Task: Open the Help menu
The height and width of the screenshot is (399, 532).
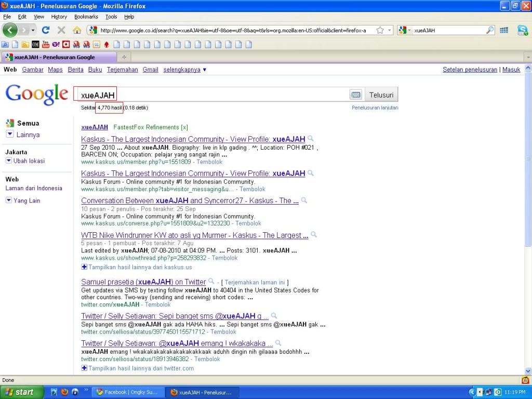Action: (129, 17)
